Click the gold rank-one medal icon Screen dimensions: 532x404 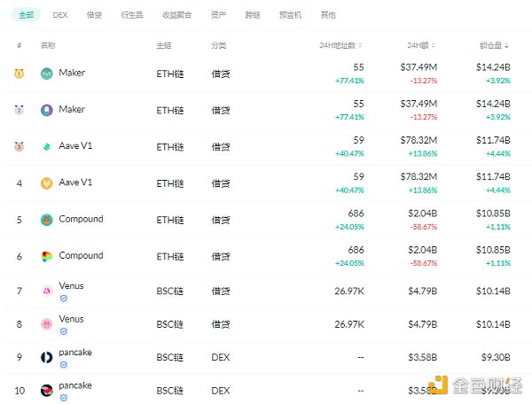[20, 74]
